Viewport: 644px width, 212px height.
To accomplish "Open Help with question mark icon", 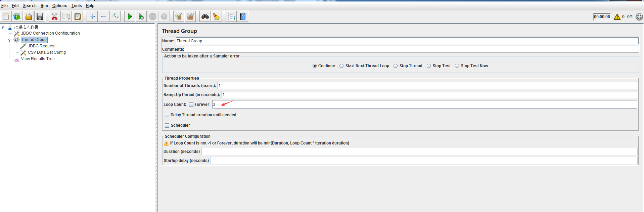I will (x=243, y=16).
